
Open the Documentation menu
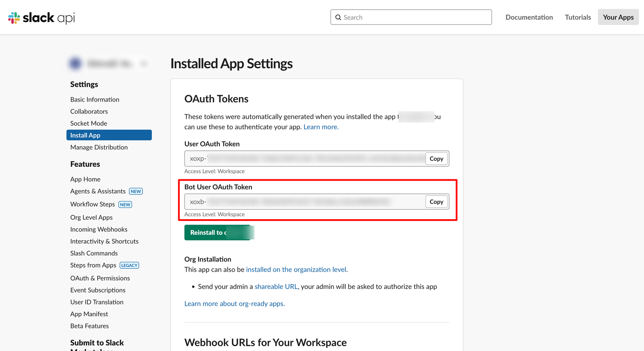pyautogui.click(x=529, y=17)
